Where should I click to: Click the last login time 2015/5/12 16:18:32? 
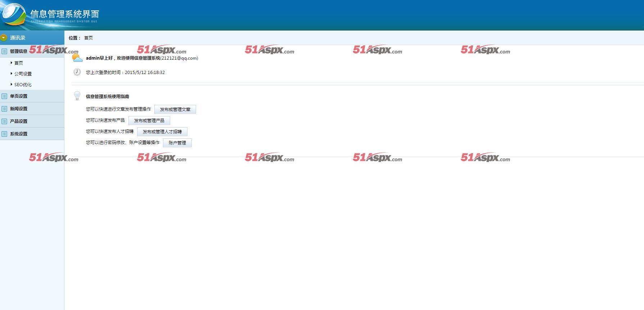pyautogui.click(x=145, y=73)
